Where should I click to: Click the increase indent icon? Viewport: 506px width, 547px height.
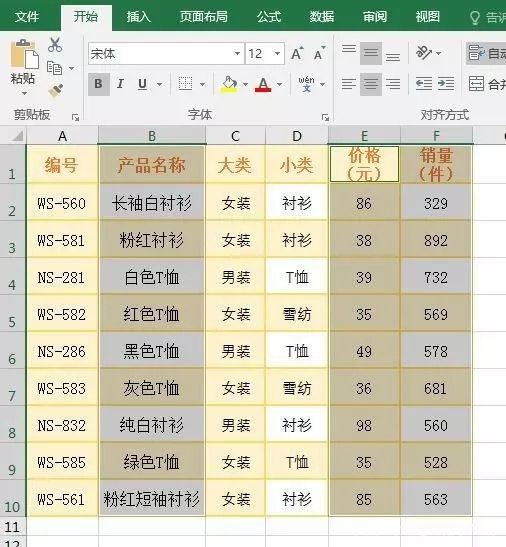click(446, 84)
